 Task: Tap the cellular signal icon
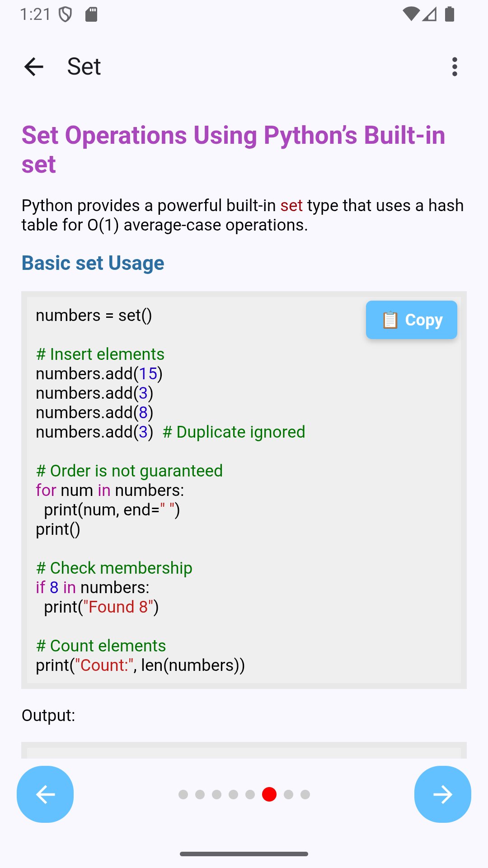click(x=430, y=14)
